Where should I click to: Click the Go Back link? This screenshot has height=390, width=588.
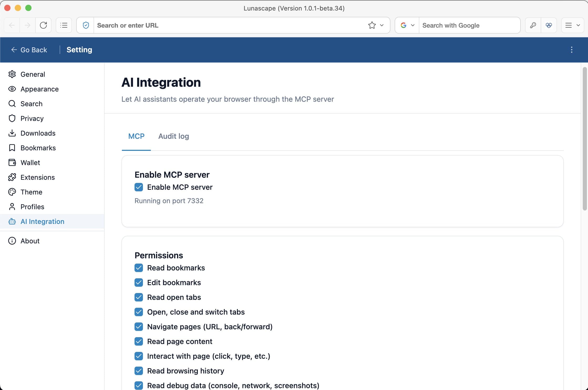pos(29,50)
